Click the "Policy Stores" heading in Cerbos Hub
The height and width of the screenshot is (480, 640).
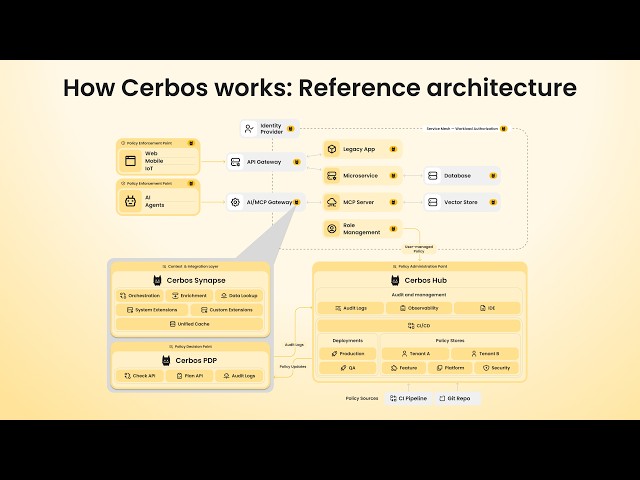450,340
